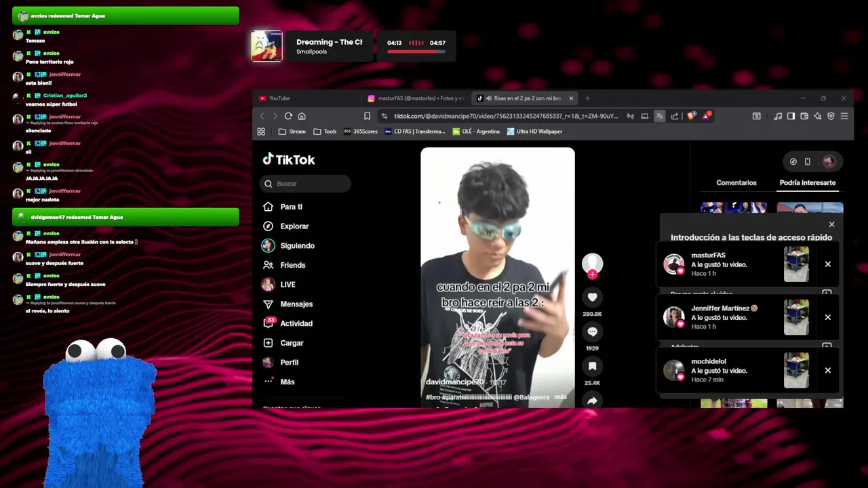The height and width of the screenshot is (488, 868).
Task: Click the TikTok logo
Action: pos(289,159)
